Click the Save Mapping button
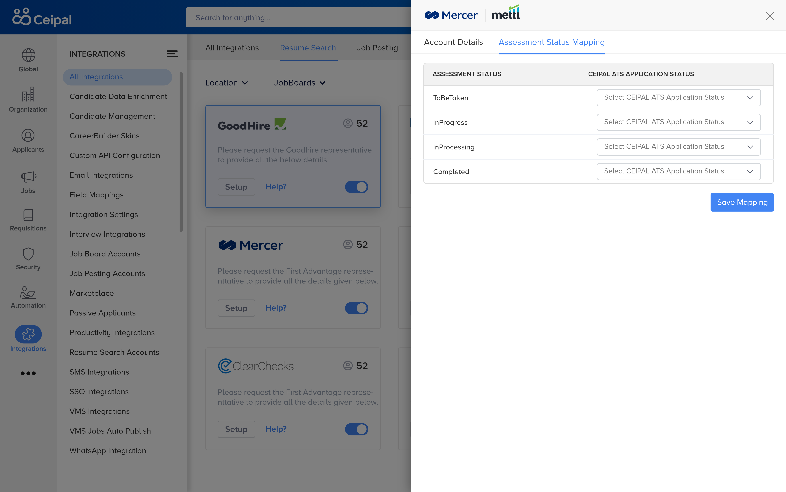The height and width of the screenshot is (492, 786). point(742,202)
